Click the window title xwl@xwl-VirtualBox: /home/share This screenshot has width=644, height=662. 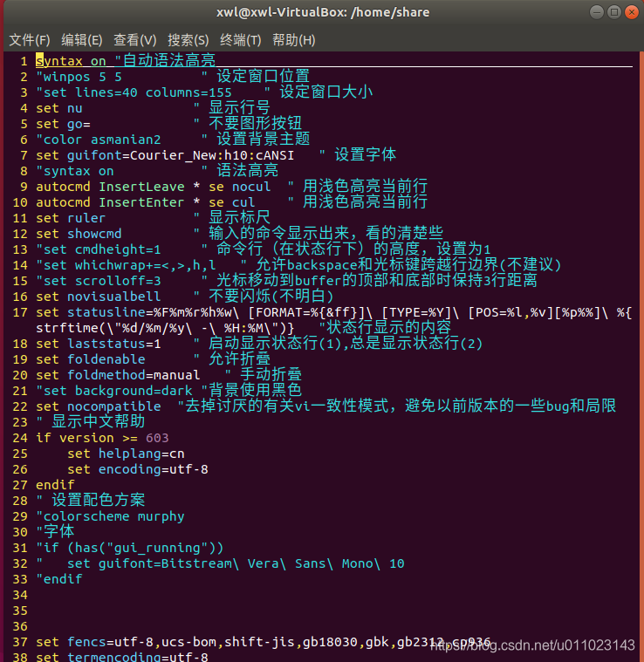tap(323, 12)
